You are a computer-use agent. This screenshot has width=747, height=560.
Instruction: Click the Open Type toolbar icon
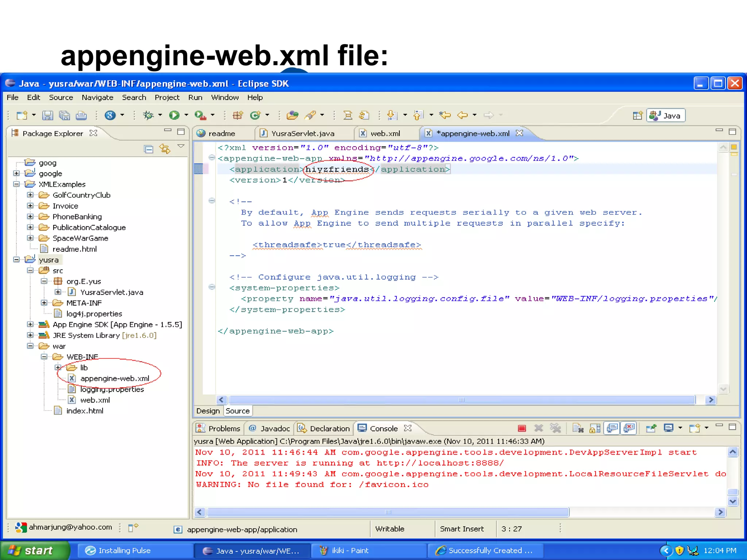pyautogui.click(x=292, y=115)
